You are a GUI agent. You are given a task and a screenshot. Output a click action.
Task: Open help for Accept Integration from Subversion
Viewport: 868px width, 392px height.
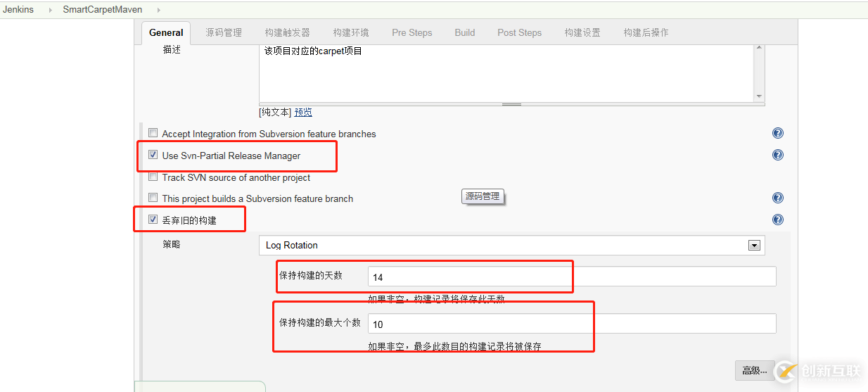778,133
